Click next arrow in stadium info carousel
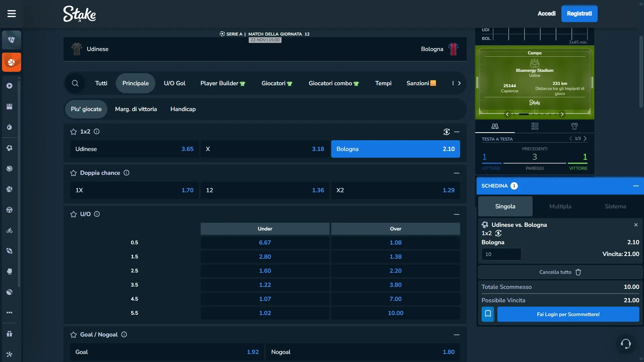Screen dimensions: 644x362 coord(562,114)
